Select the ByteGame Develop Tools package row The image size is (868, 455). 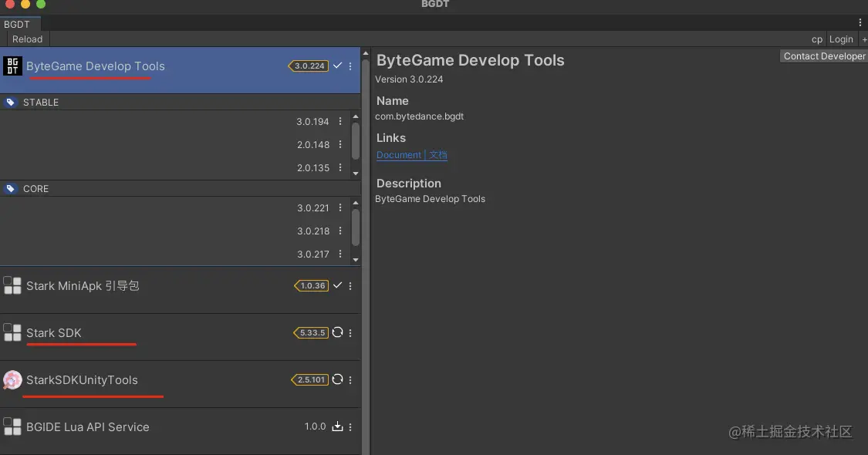point(180,69)
